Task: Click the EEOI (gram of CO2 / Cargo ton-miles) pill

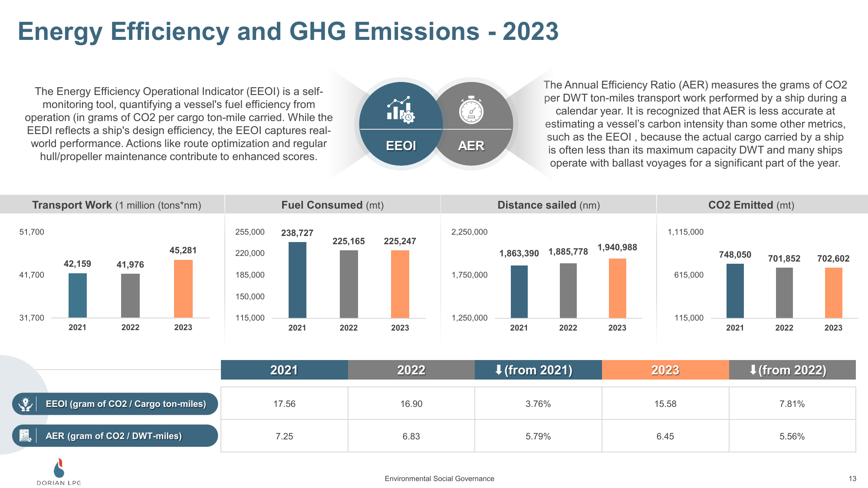Action: [x=115, y=404]
